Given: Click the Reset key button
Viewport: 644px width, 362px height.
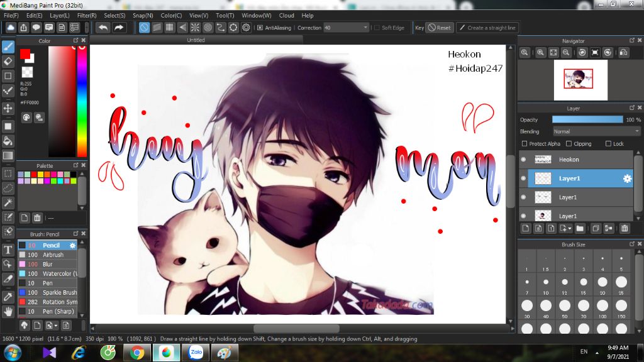Looking at the screenshot, I should point(440,28).
